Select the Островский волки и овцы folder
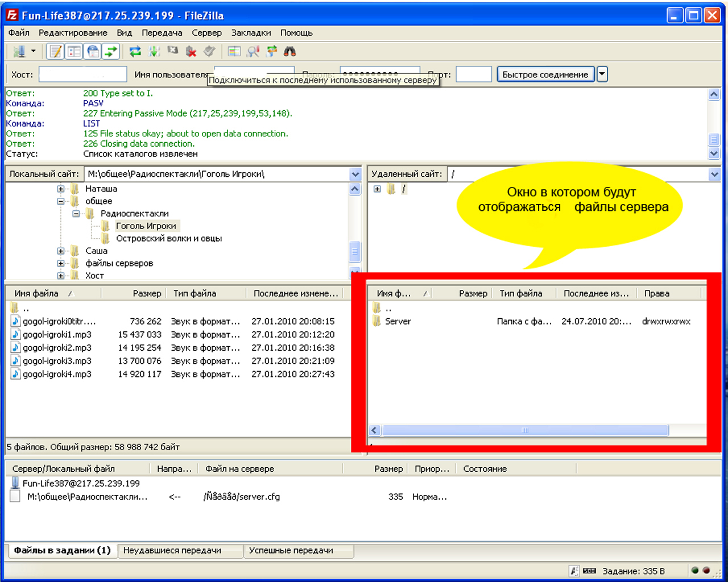The width and height of the screenshot is (728, 582). (169, 239)
